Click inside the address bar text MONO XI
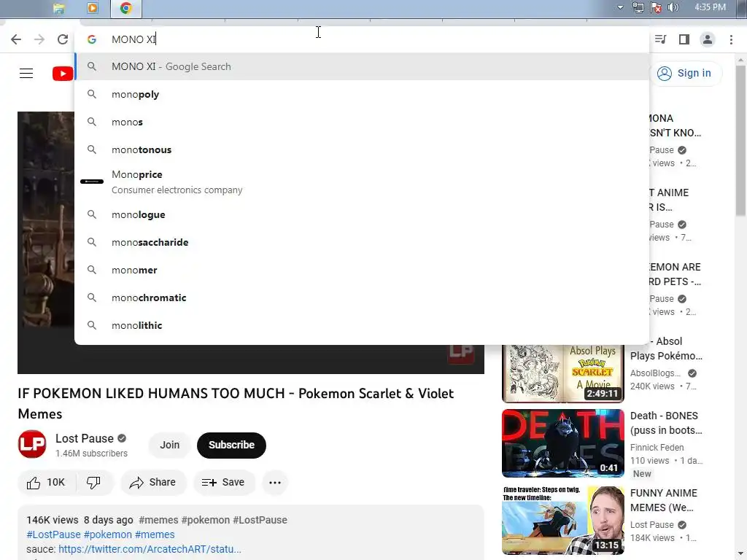This screenshot has width=747, height=560. coord(133,39)
